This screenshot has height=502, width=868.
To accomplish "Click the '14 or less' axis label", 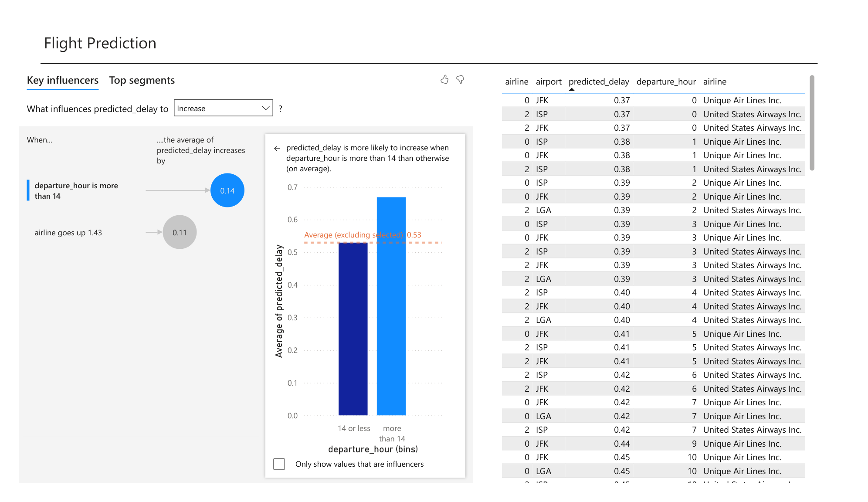I will pos(354,428).
